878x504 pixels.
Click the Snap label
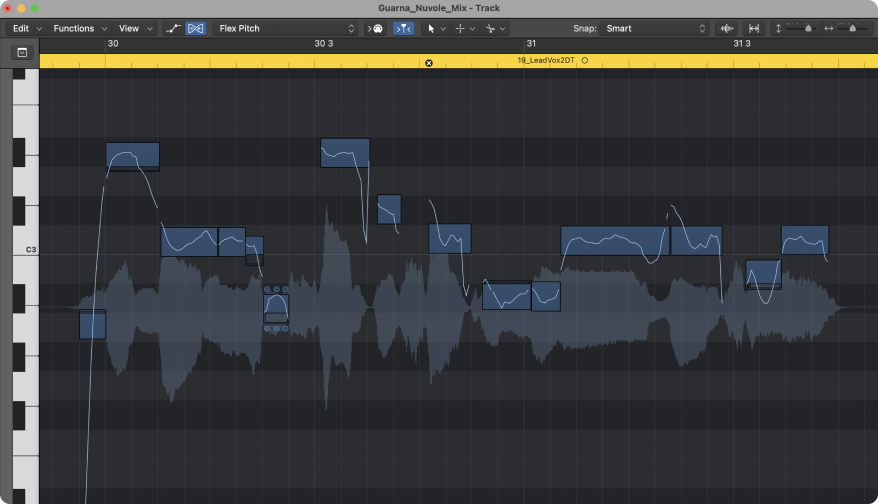tap(585, 29)
